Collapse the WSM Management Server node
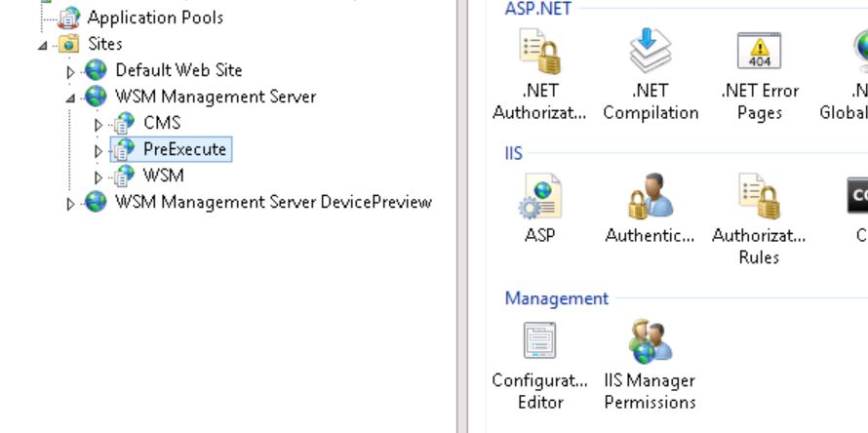Image resolution: width=868 pixels, height=433 pixels. coord(70,98)
